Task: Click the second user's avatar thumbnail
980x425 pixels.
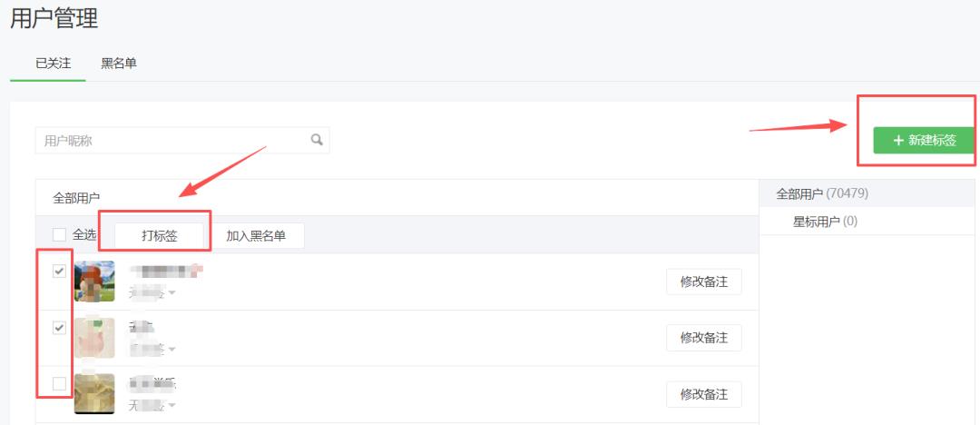Action: click(x=94, y=338)
